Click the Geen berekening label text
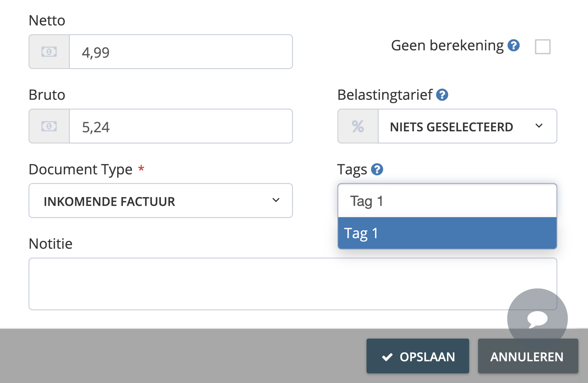 [x=447, y=46]
